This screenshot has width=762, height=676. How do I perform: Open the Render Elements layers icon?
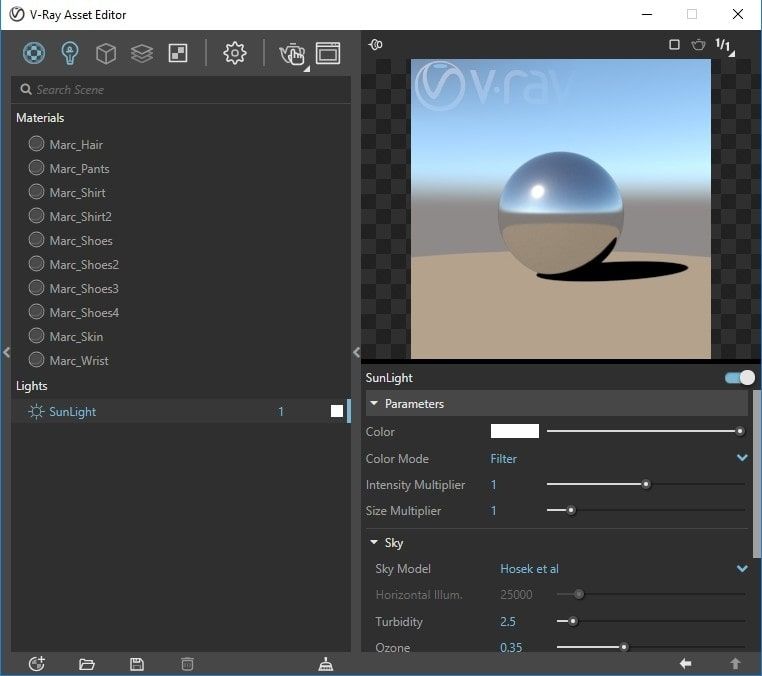[142, 53]
